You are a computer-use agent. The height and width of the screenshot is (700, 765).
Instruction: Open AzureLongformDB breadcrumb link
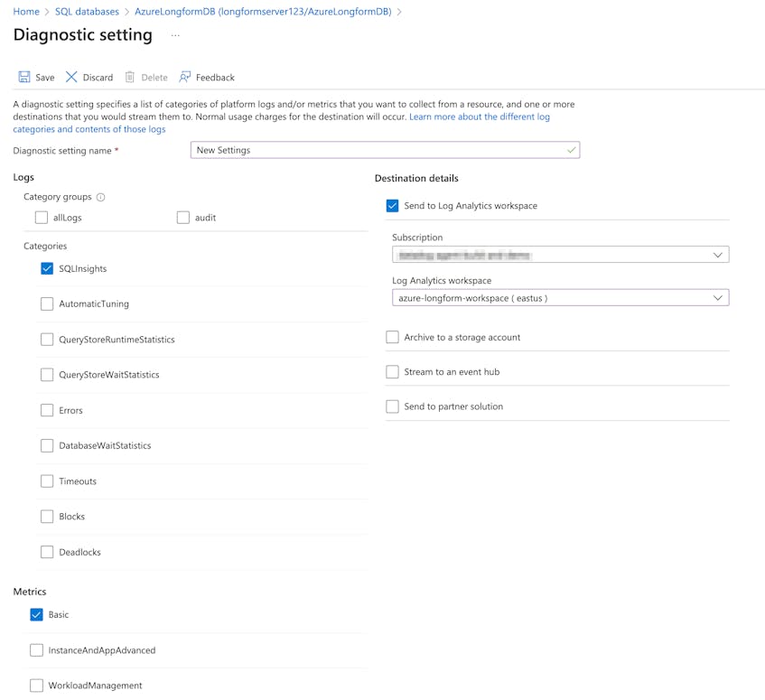coord(263,11)
